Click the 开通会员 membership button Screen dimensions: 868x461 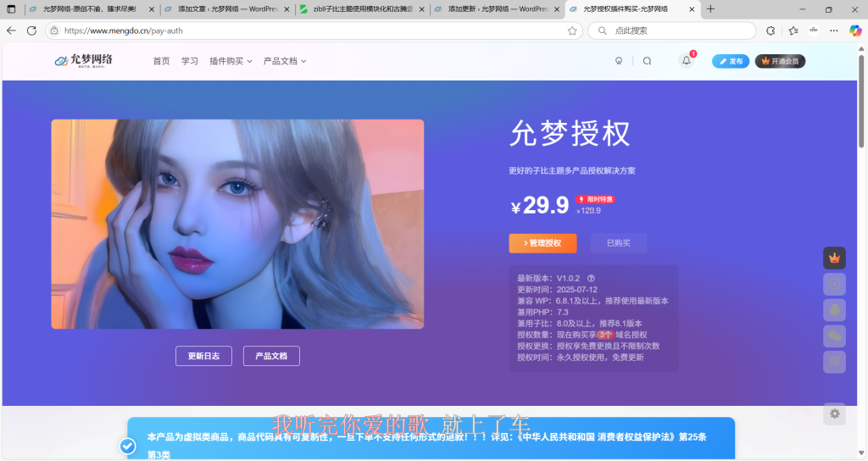point(780,61)
